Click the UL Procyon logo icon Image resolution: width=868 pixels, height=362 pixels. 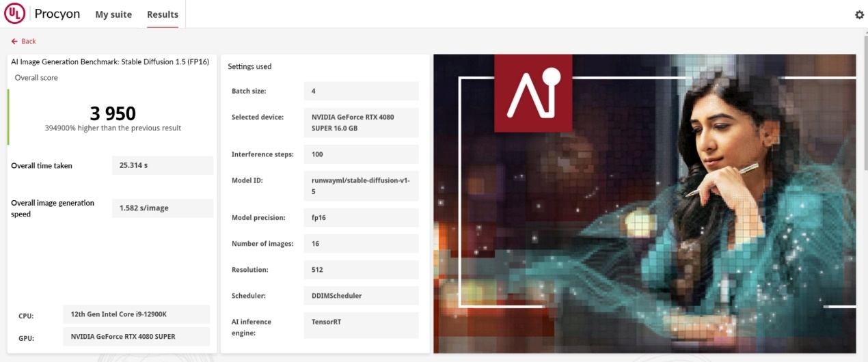click(15, 14)
